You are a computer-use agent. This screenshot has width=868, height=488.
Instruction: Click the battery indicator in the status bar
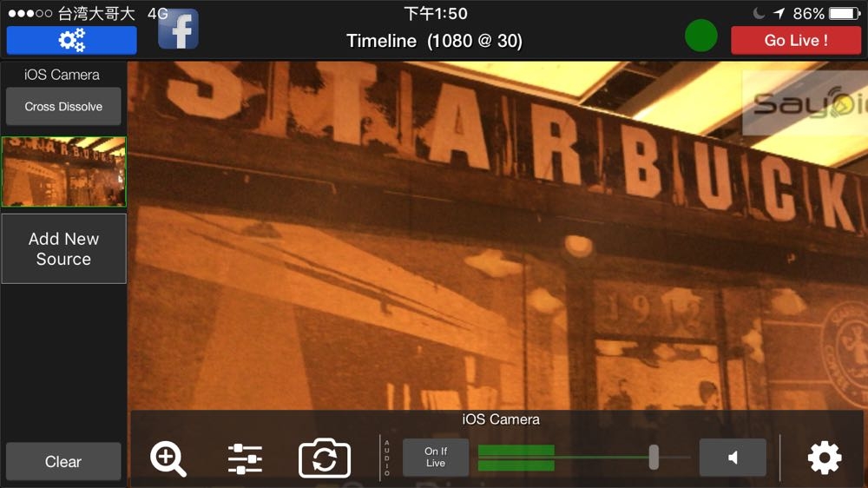[845, 13]
